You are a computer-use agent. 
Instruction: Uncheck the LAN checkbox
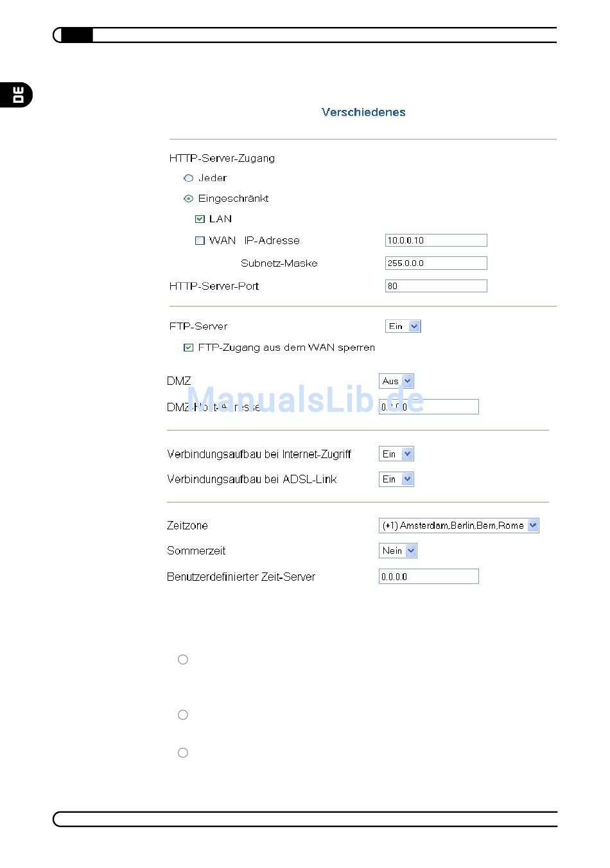200,219
